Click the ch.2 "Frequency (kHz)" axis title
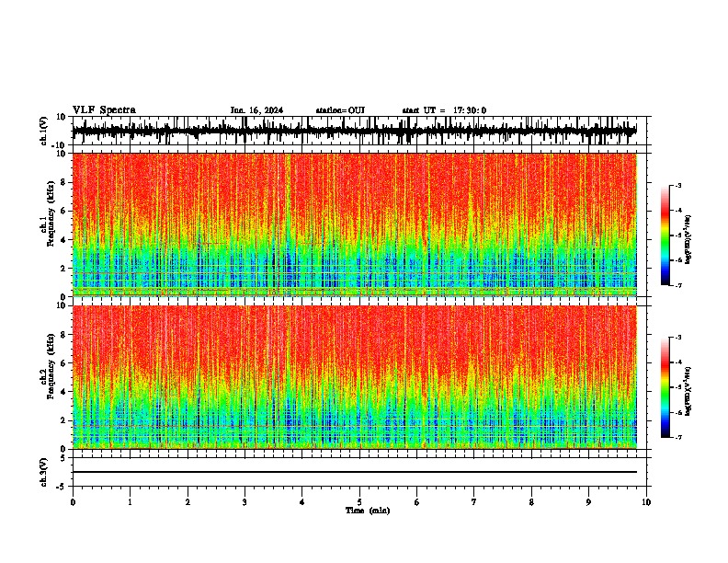The width and height of the screenshot is (728, 563). tap(51, 366)
